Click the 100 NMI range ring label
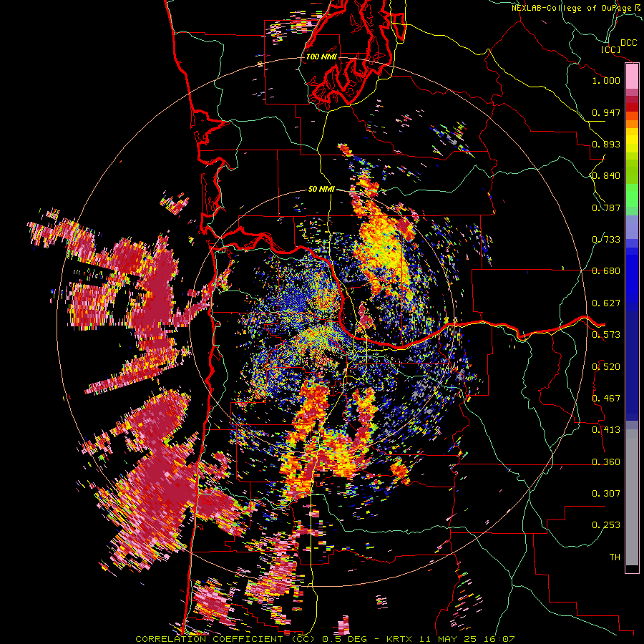This screenshot has height=644, width=644. [321, 57]
